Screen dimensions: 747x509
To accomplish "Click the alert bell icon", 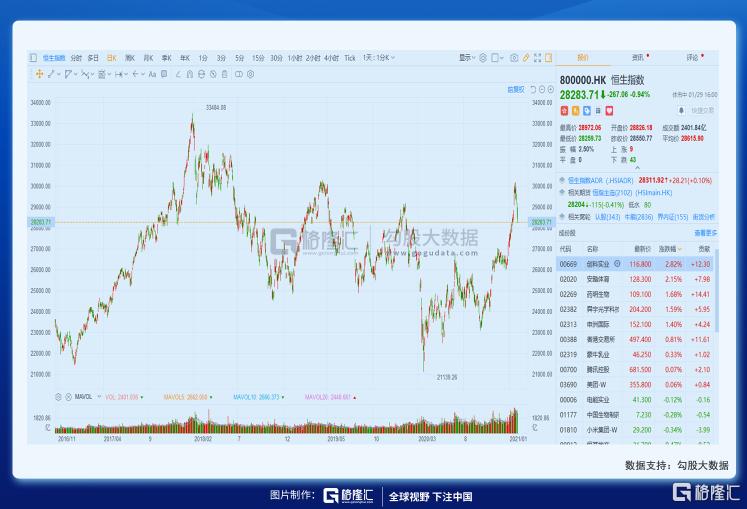I will [681, 111].
